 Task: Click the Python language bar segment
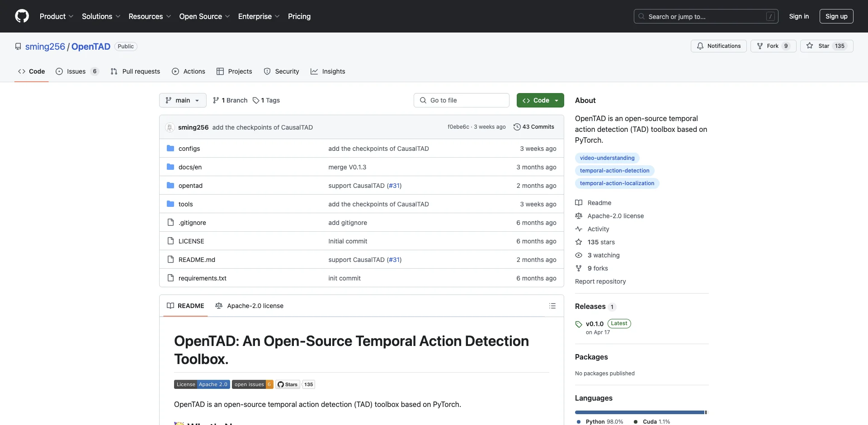click(x=639, y=412)
